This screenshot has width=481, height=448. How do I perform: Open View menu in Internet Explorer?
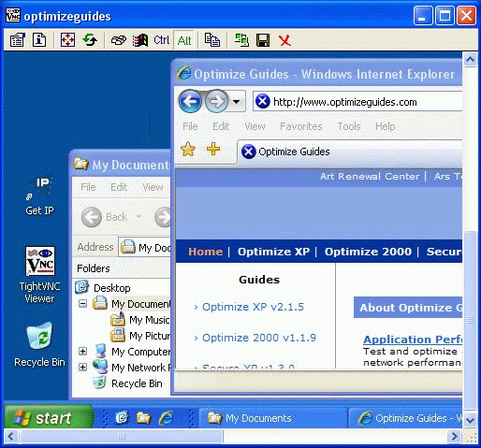coord(255,126)
